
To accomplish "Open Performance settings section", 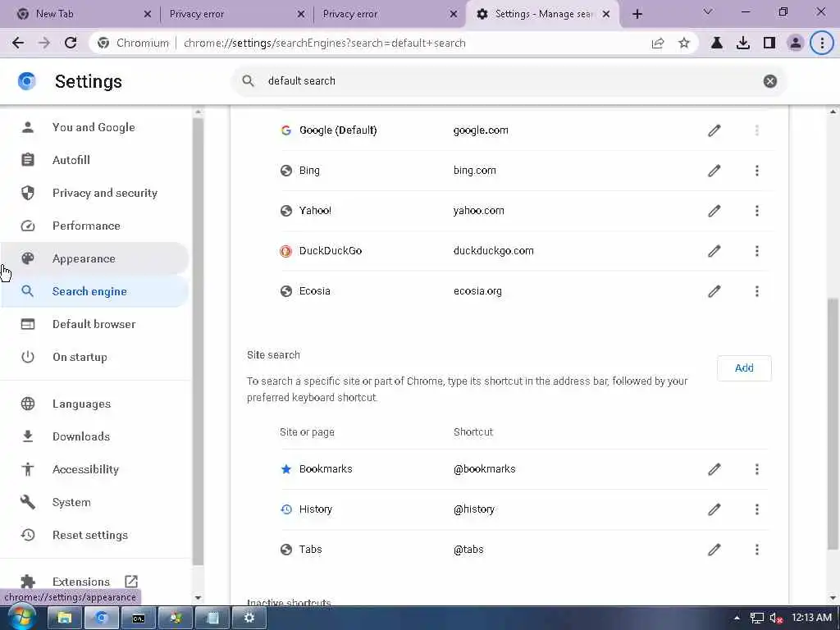I will click(94, 226).
